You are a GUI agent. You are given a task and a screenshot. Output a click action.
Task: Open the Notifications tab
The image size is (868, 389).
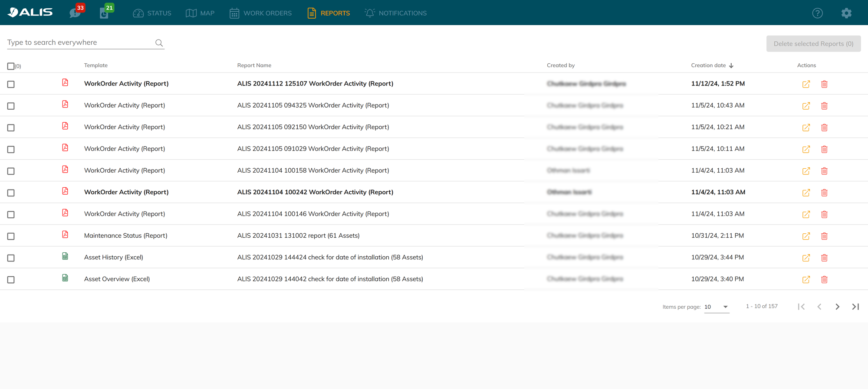396,13
